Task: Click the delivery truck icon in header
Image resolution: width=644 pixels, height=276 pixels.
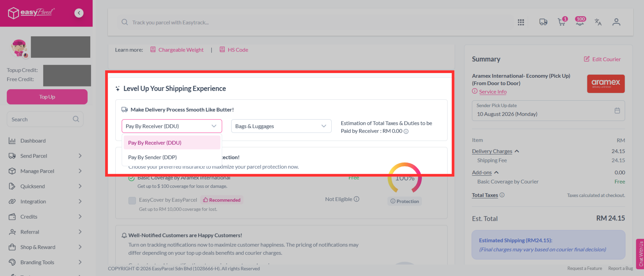Action: (543, 22)
